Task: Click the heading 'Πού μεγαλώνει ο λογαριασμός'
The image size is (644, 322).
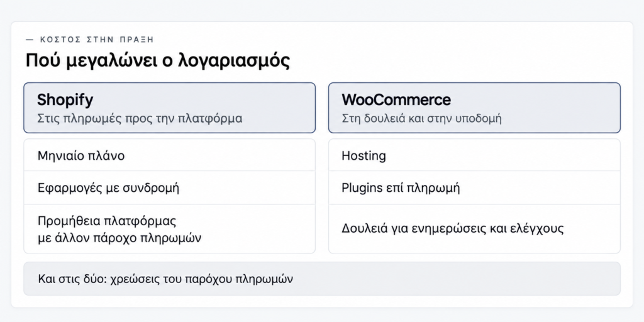Action: coord(158,61)
